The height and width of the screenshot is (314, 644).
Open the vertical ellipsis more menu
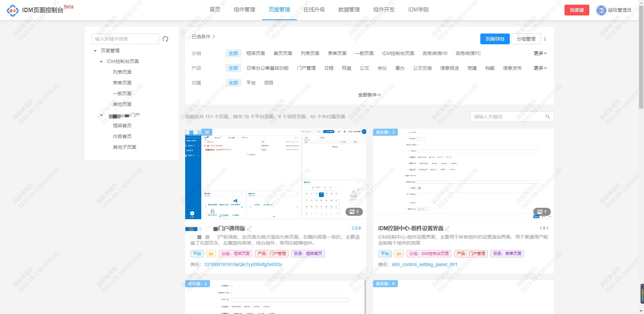(x=545, y=39)
